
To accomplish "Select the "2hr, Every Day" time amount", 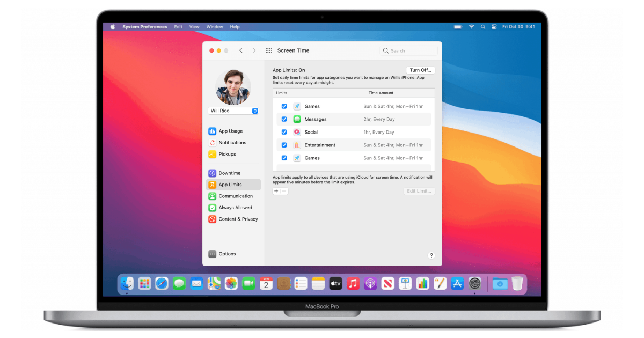I will click(379, 119).
